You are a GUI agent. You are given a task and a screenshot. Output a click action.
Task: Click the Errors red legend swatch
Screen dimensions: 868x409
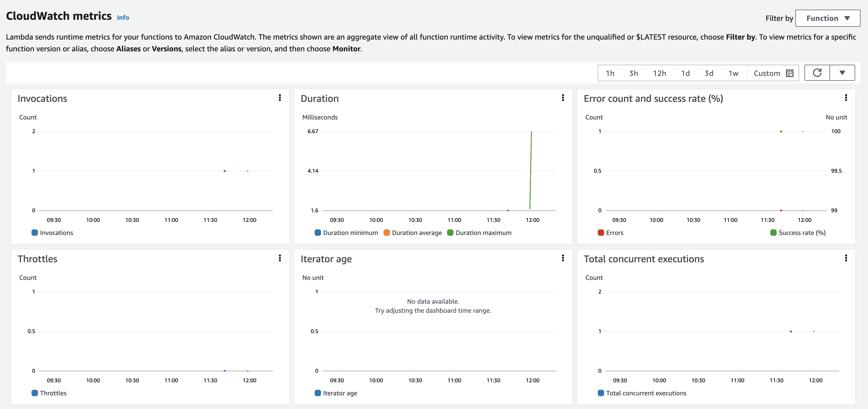pyautogui.click(x=600, y=233)
